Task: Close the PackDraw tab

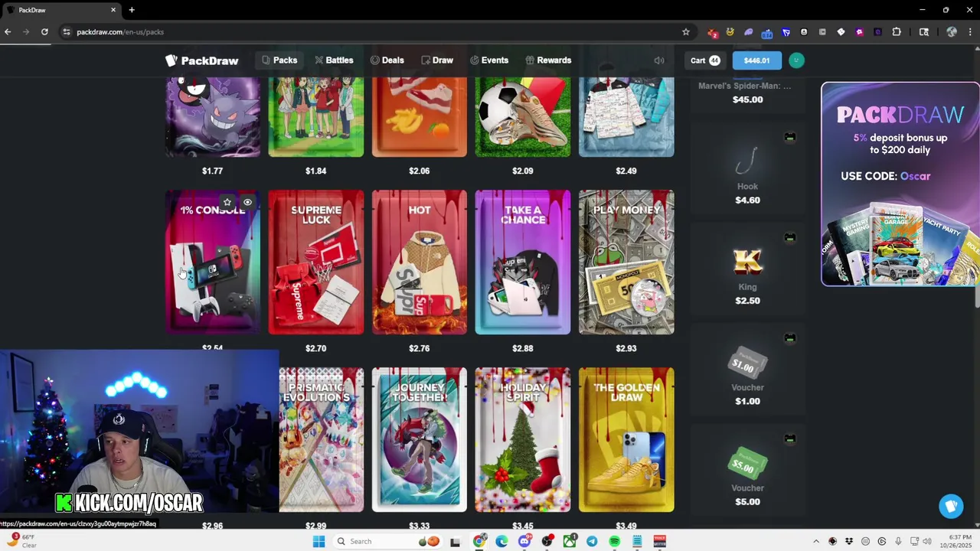Action: [x=113, y=10]
